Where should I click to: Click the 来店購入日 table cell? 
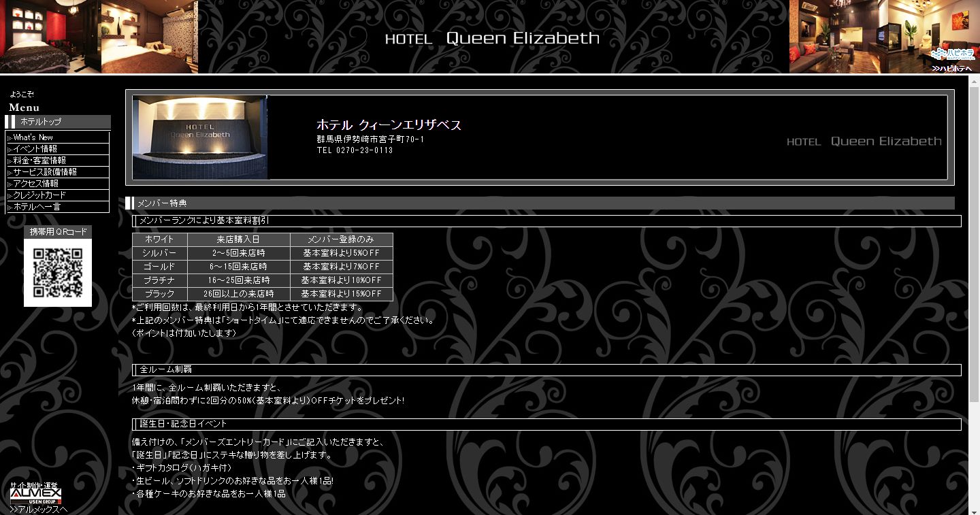pos(239,239)
